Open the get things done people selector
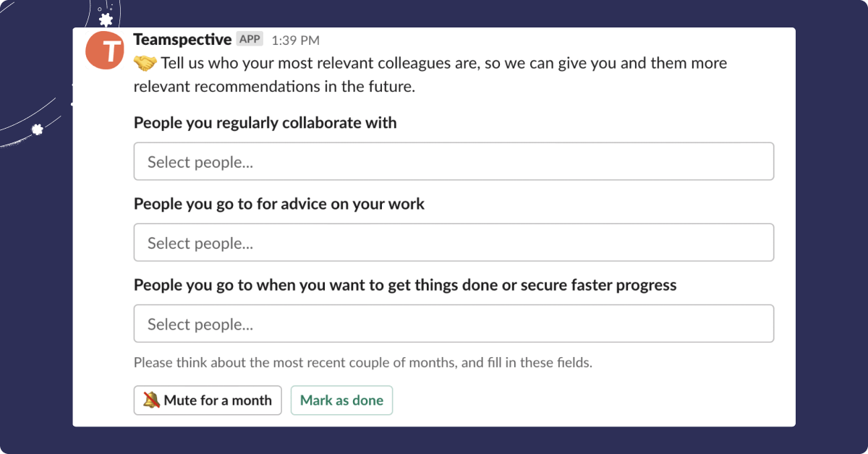 454,323
